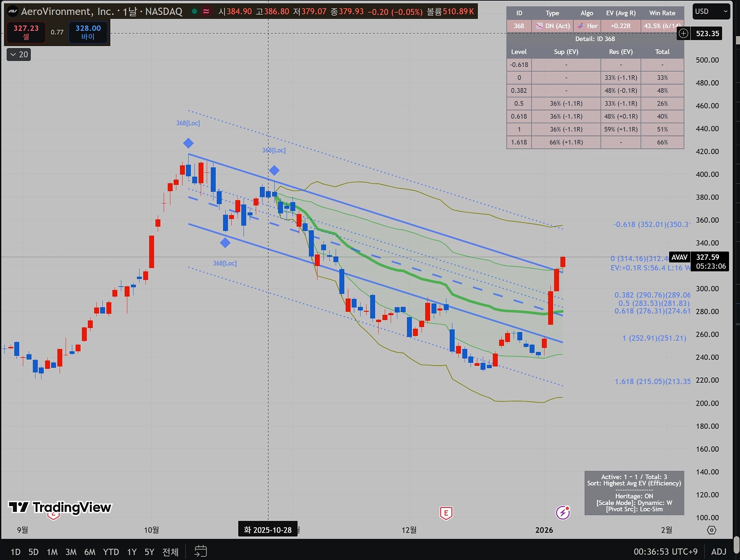Select the 3M time range
The image size is (740, 560).
point(71,552)
